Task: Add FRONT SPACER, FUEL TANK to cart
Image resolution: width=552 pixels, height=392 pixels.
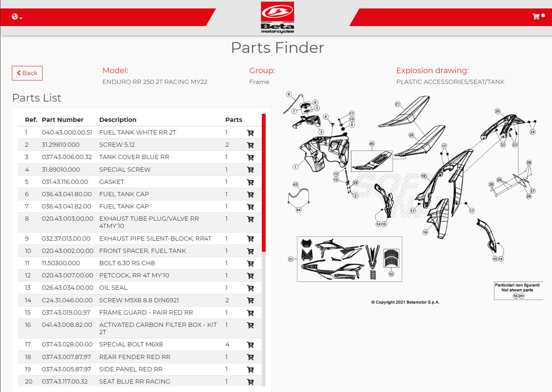Action: (x=250, y=251)
